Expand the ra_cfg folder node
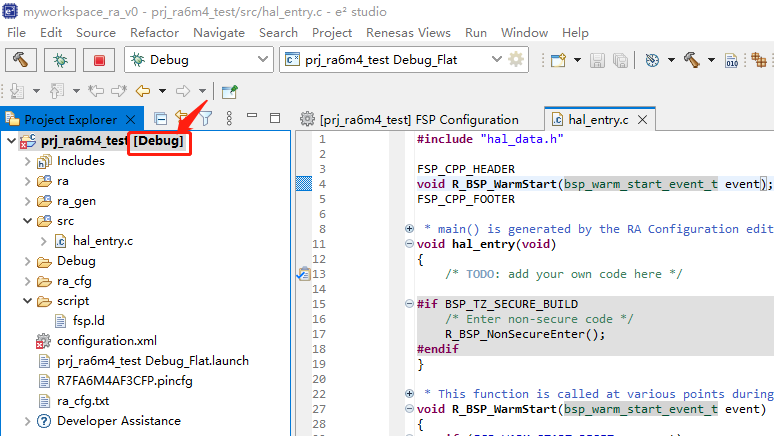774x436 pixels. click(28, 281)
